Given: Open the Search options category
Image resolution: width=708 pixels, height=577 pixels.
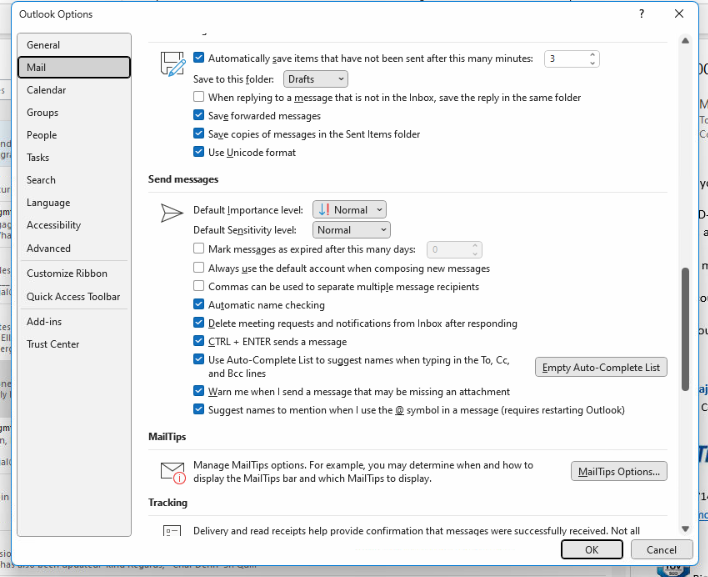Looking at the screenshot, I should tap(75, 180).
